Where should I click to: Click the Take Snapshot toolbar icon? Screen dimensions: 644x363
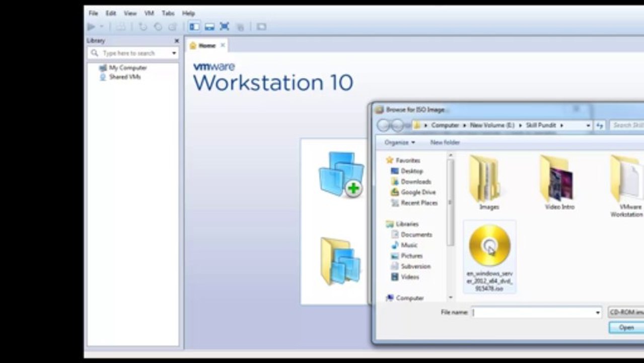(143, 27)
